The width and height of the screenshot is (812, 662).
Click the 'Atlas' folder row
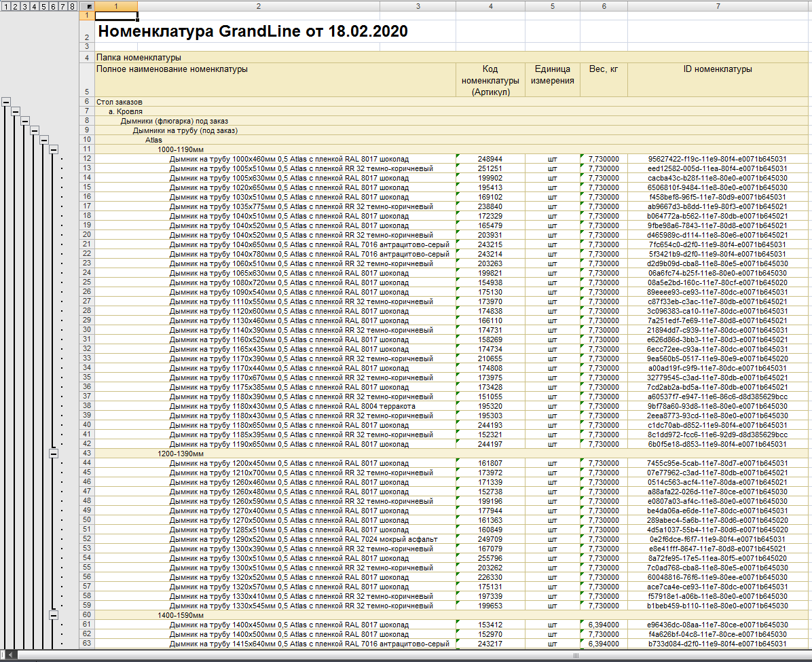click(451, 140)
